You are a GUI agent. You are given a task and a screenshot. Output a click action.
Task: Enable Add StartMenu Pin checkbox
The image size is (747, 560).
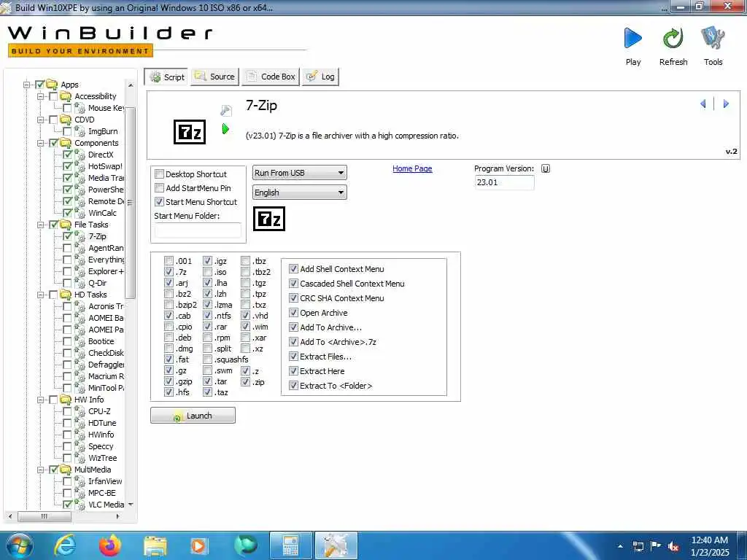tap(160, 187)
